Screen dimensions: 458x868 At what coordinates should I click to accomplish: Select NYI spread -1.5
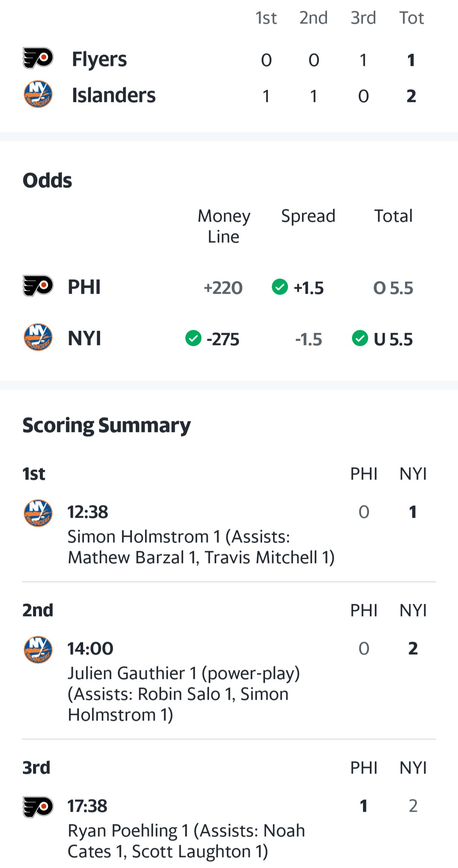click(308, 339)
